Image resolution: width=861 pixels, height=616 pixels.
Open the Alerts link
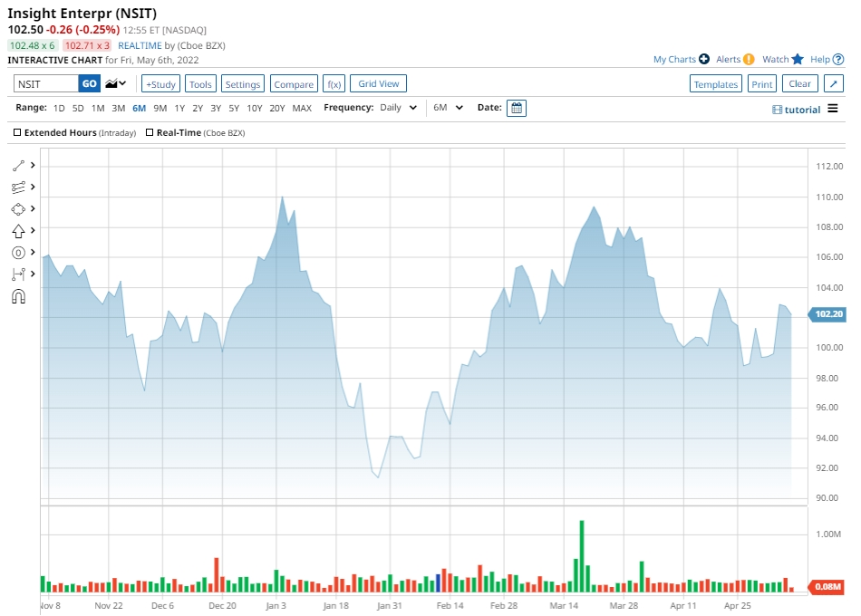click(x=728, y=59)
